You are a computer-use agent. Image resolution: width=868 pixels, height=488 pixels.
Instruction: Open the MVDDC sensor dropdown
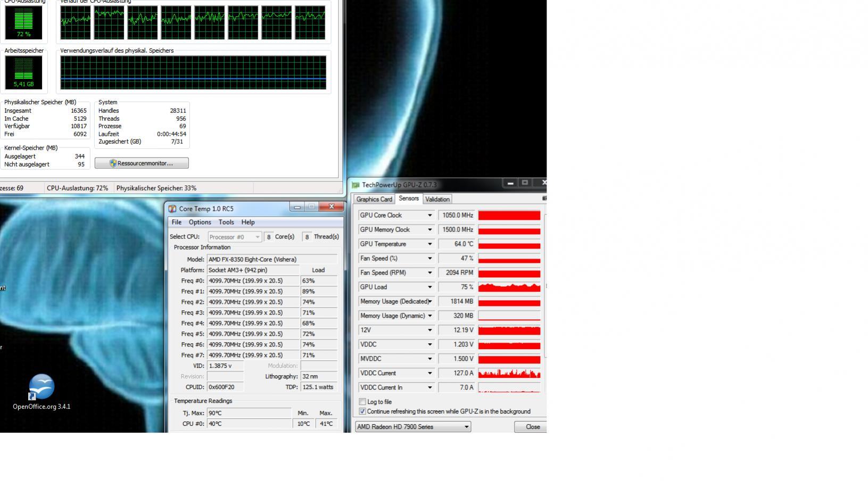click(430, 359)
